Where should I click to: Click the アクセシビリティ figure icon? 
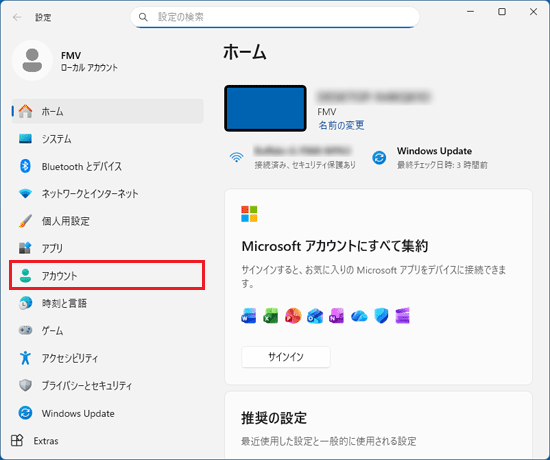(x=25, y=358)
